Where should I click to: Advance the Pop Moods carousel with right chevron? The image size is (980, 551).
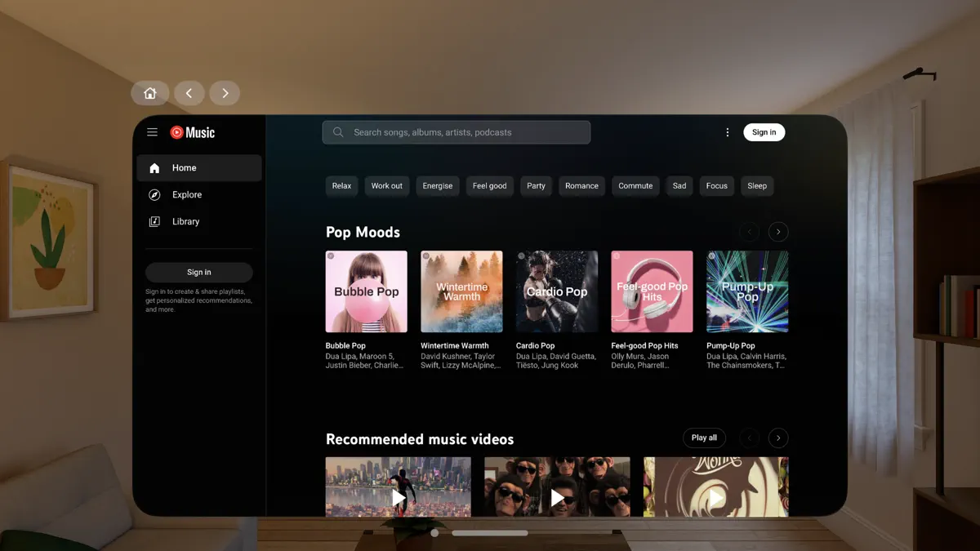(777, 231)
